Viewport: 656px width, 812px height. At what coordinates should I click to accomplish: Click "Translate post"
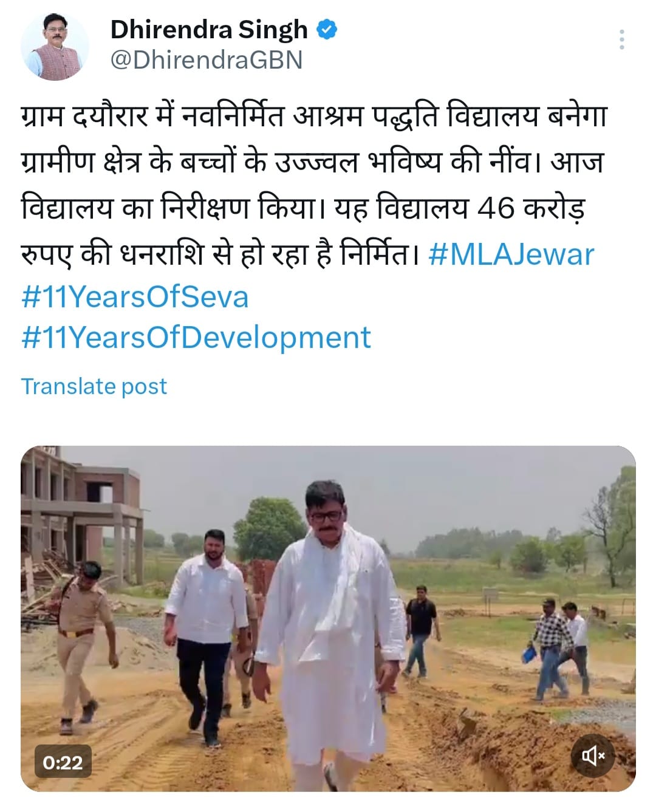pos(94,386)
